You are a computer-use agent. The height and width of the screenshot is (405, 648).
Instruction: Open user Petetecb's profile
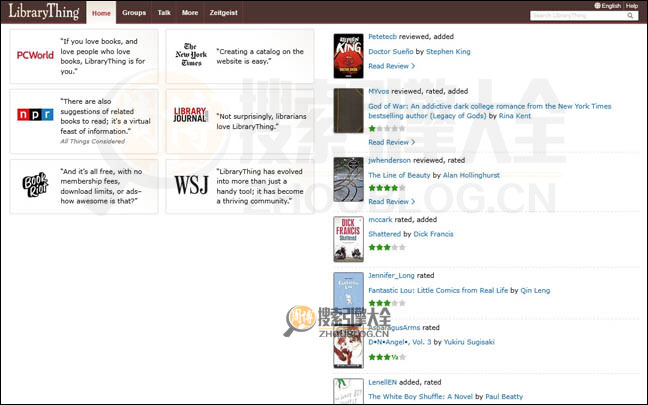tap(383, 36)
